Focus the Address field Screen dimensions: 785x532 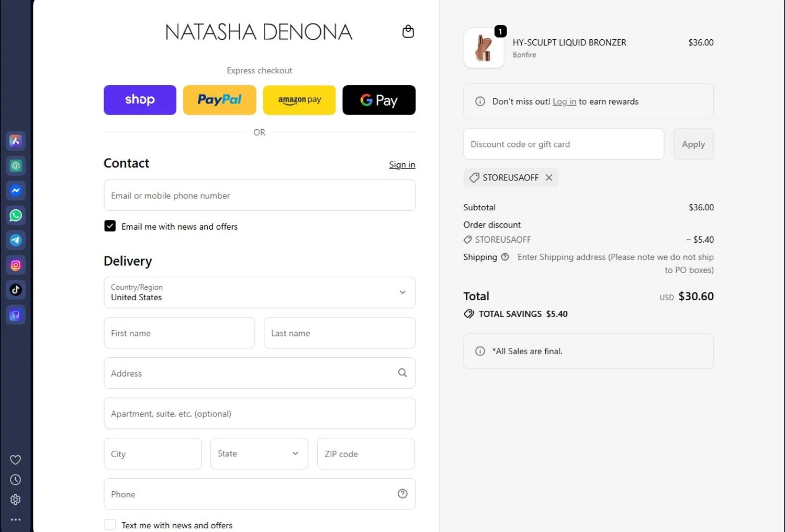(x=260, y=373)
